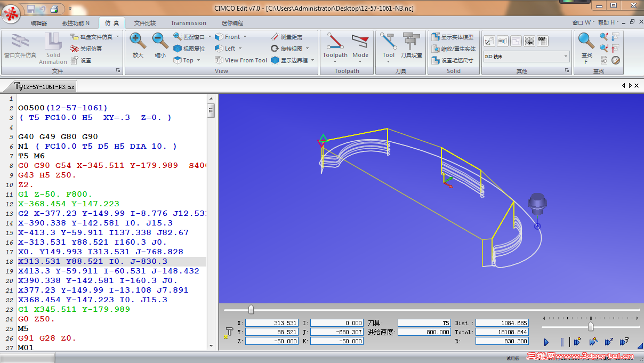Screen dimensions: 644x363
Task: Click the feed rate field showing 800.000
Action: pyautogui.click(x=424, y=332)
